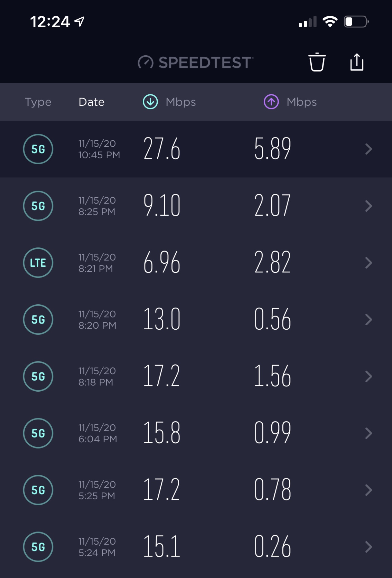Tap the Speedtest gauge logo icon

point(145,62)
